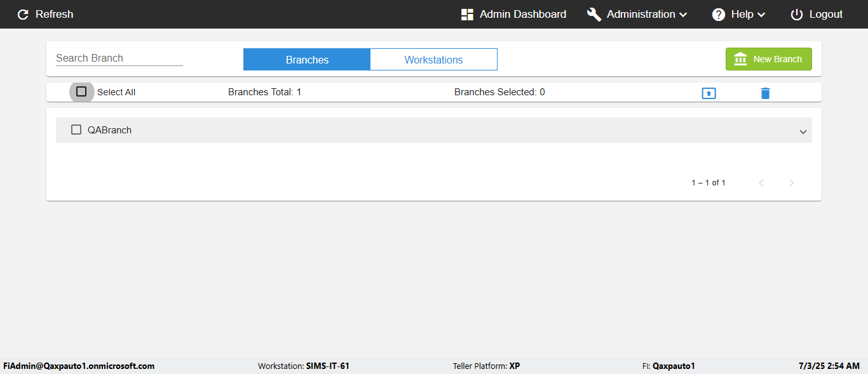This screenshot has width=868, height=374.
Task: Click the upload branches icon
Action: 709,93
